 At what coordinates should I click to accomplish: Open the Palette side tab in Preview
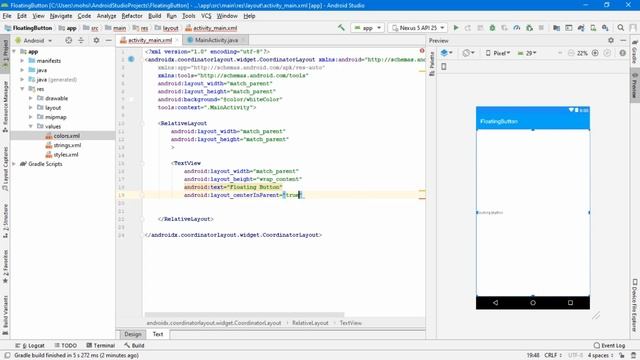tap(431, 65)
